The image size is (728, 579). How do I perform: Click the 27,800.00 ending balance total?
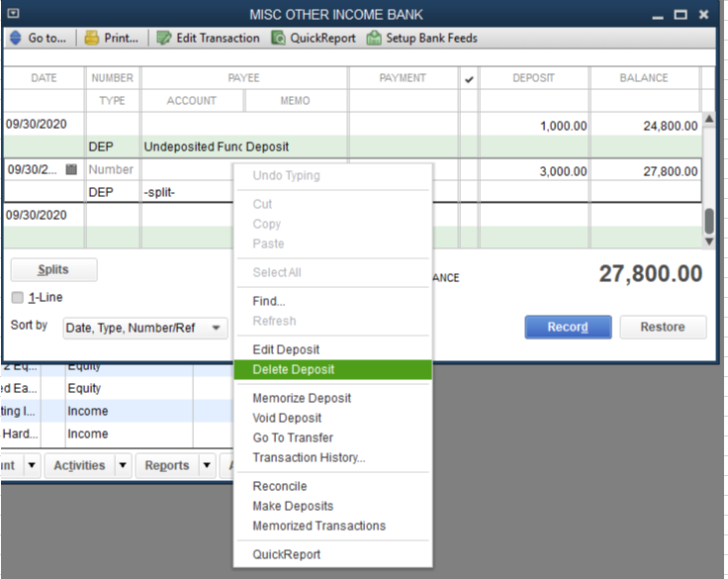pos(650,274)
